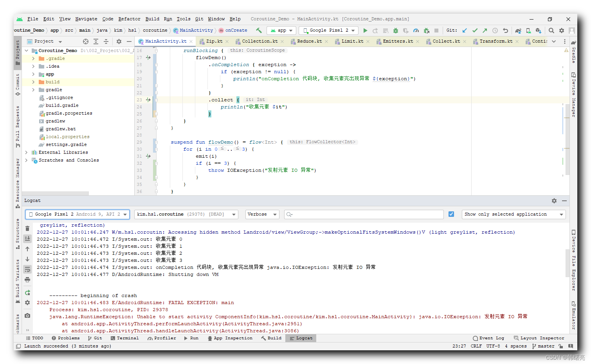Open the Gradle tool window on the right sidebar

573,51
